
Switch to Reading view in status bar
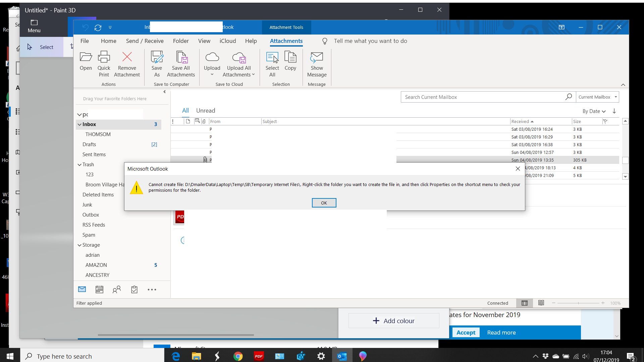(x=541, y=303)
